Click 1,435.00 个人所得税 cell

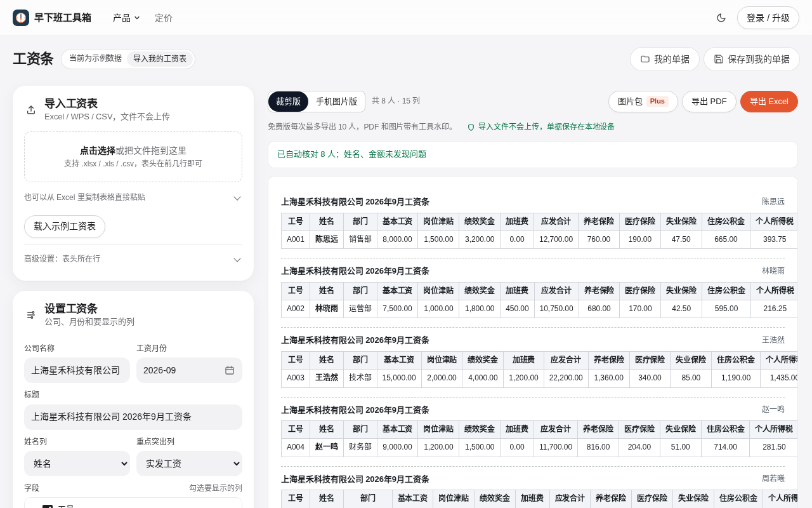tap(780, 378)
